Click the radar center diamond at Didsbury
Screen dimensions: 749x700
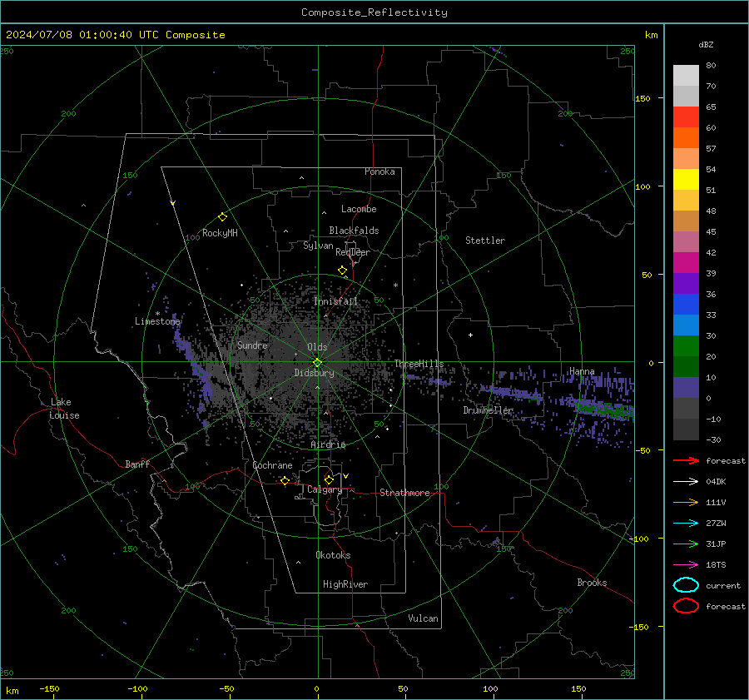pyautogui.click(x=317, y=363)
